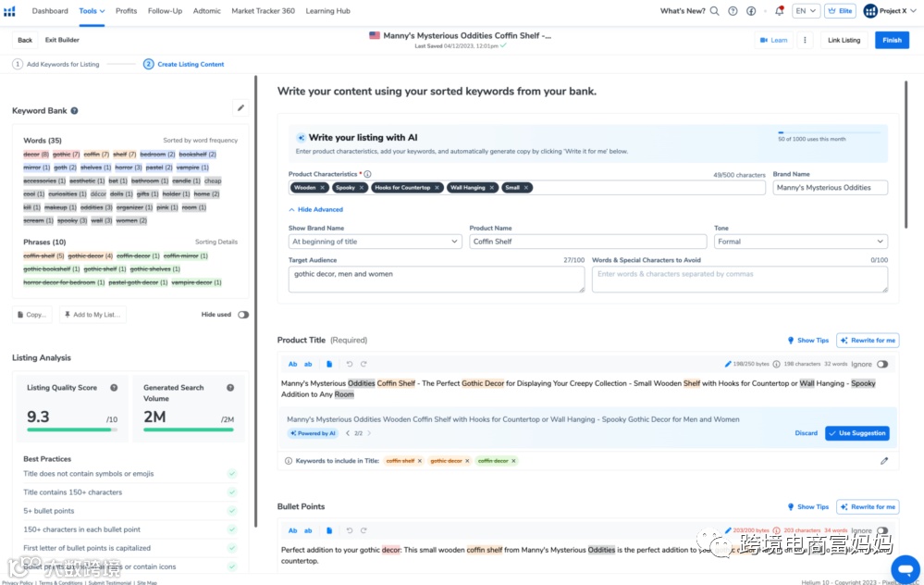Open Add to My List... menu
The image size is (924, 585).
tap(92, 315)
